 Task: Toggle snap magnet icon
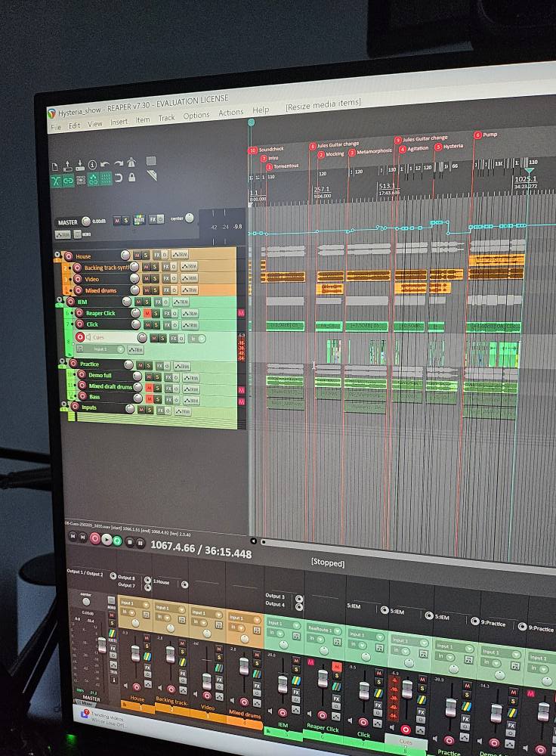click(x=119, y=178)
